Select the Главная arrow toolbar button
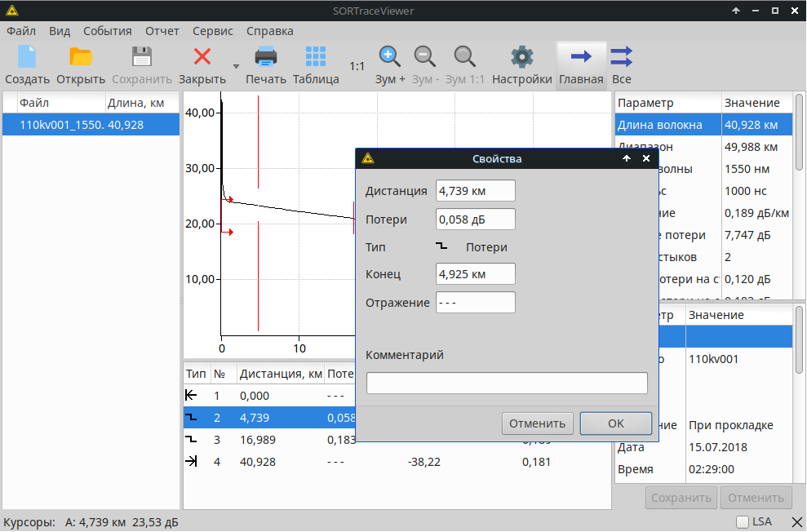The height and width of the screenshot is (532, 807). pos(581,64)
